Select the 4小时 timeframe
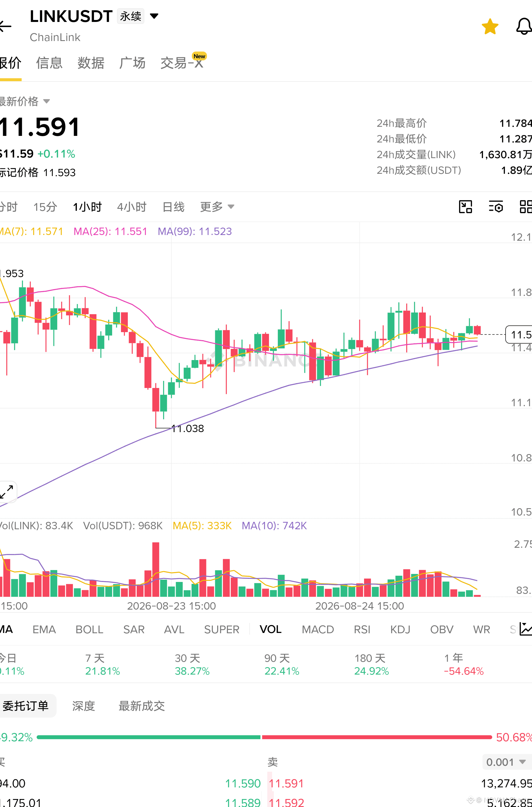Viewport: 532px width, 807px height. [x=132, y=207]
